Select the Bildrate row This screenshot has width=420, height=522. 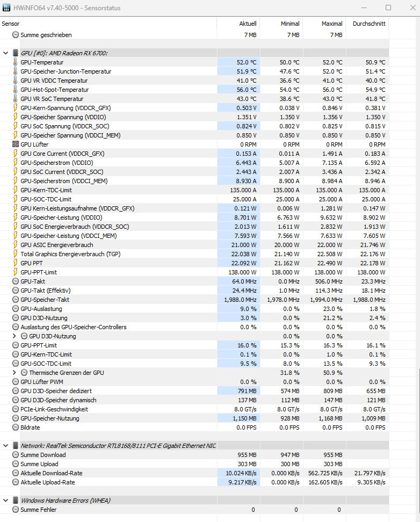[194, 427]
